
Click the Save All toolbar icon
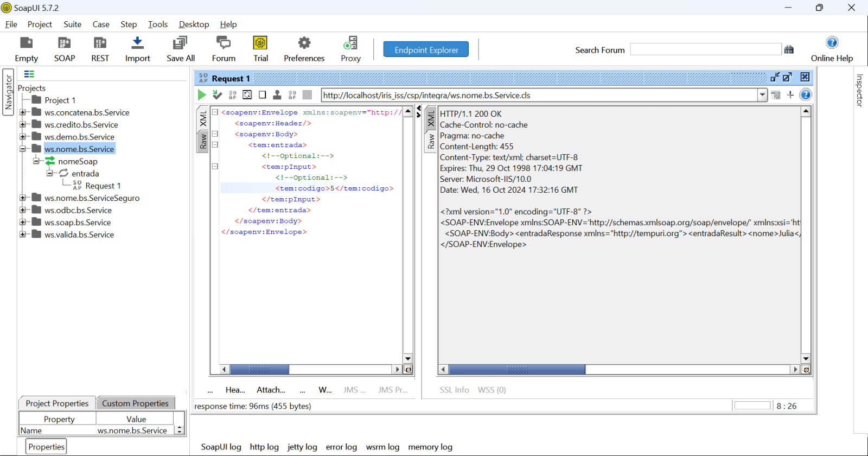pyautogui.click(x=180, y=43)
